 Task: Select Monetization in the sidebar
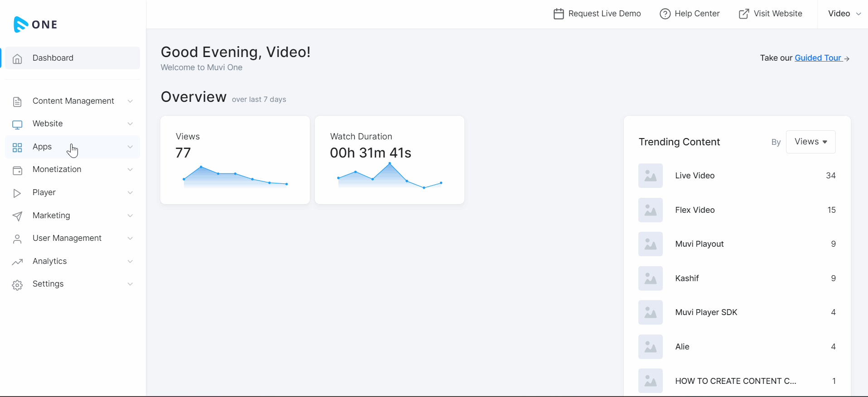tap(72, 169)
